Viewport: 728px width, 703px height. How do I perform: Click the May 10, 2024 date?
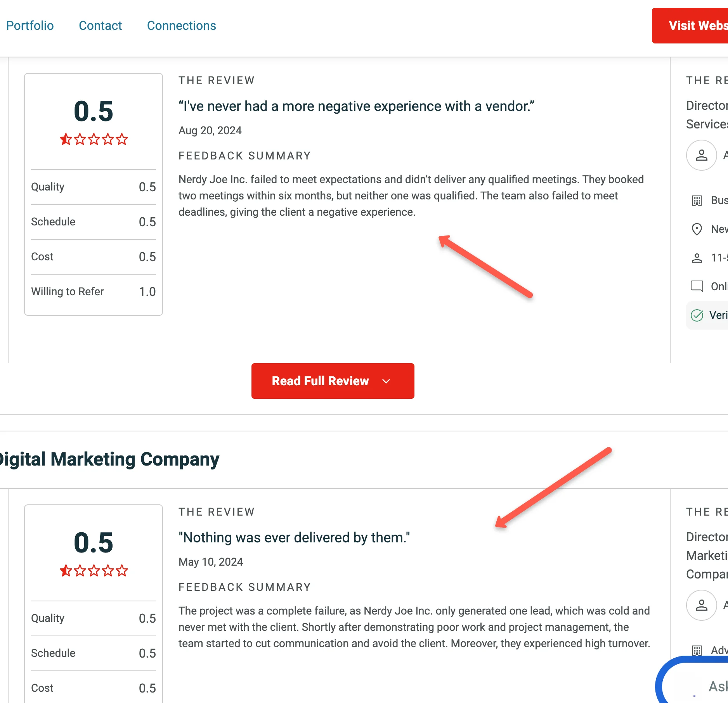tap(211, 562)
